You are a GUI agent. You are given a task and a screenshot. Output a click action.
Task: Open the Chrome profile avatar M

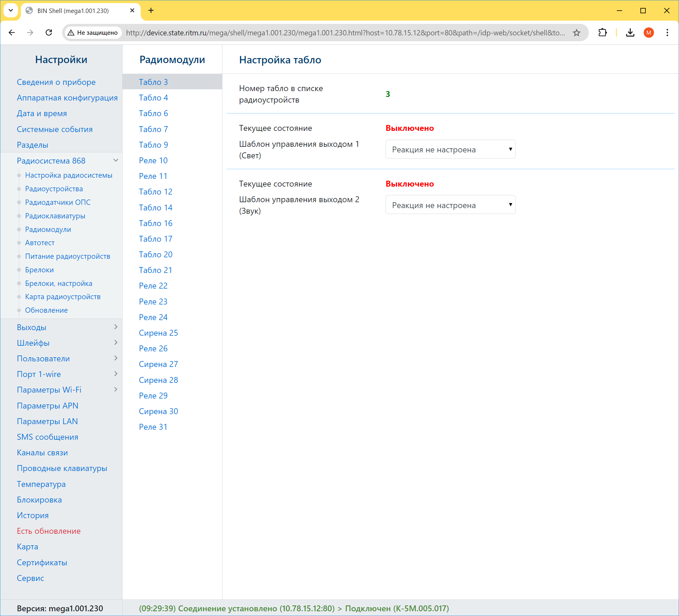[x=649, y=33]
